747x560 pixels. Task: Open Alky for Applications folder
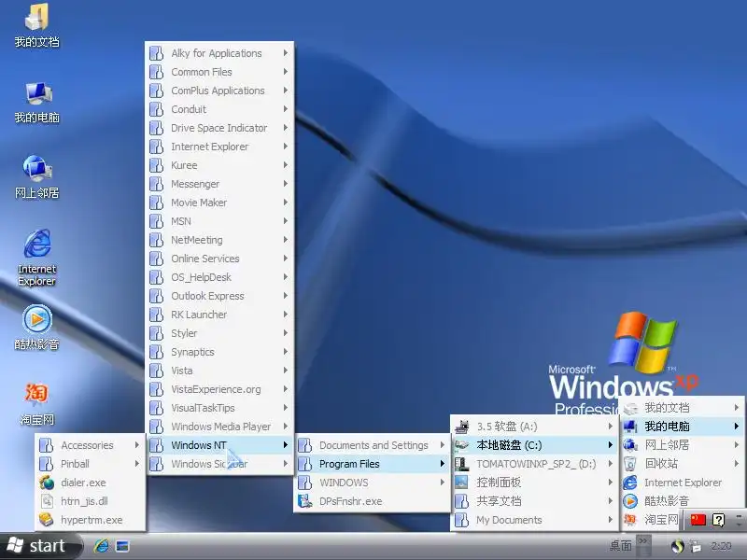click(219, 53)
